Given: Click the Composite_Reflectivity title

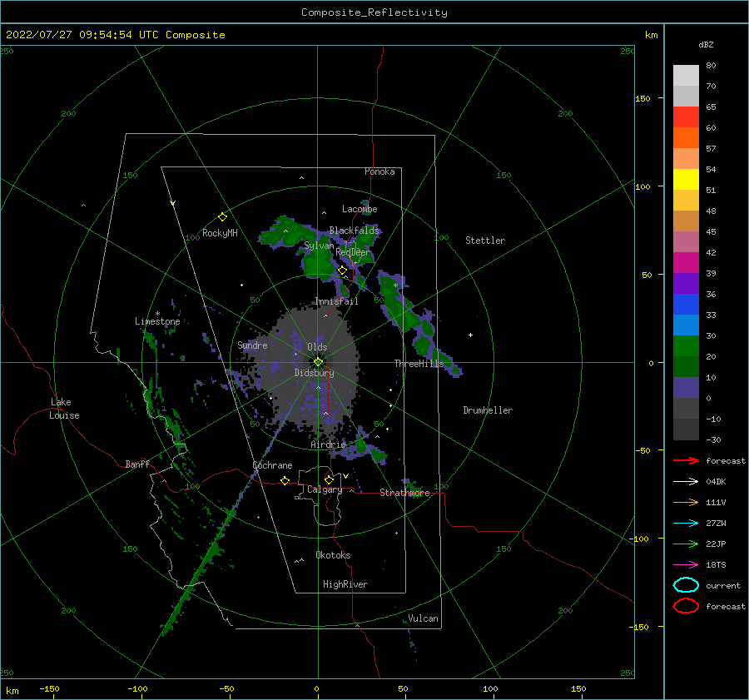Looking at the screenshot, I should click(x=374, y=12).
